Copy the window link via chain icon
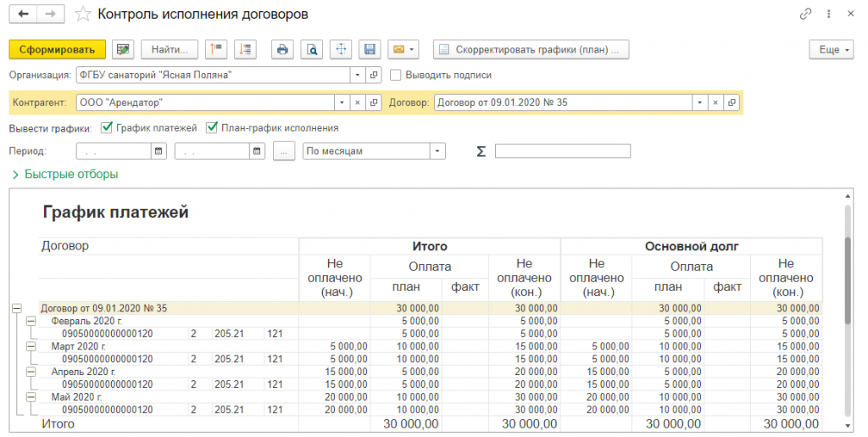This screenshot has height=437, width=868. coord(804,14)
